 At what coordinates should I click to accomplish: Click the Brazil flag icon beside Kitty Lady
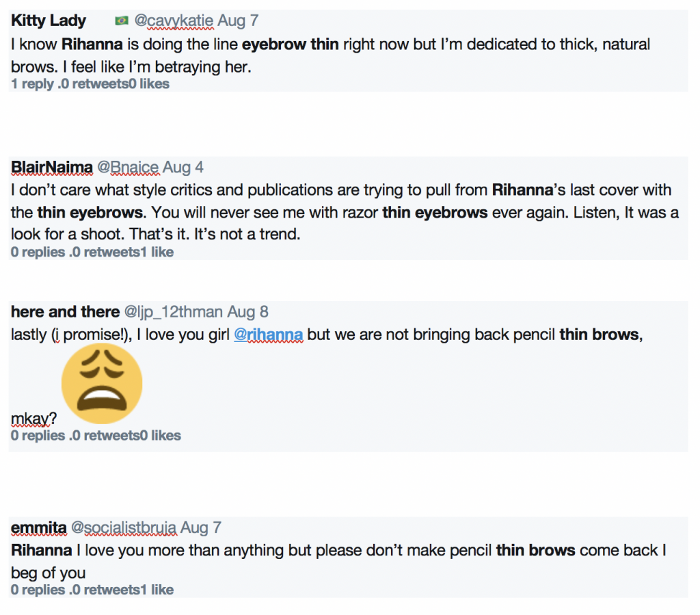122,21
